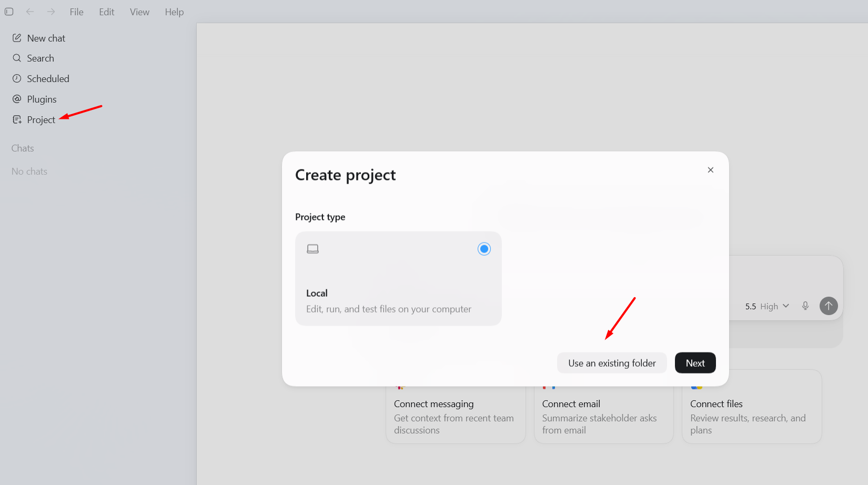Open the File menu
The height and width of the screenshot is (485, 868).
pyautogui.click(x=76, y=12)
